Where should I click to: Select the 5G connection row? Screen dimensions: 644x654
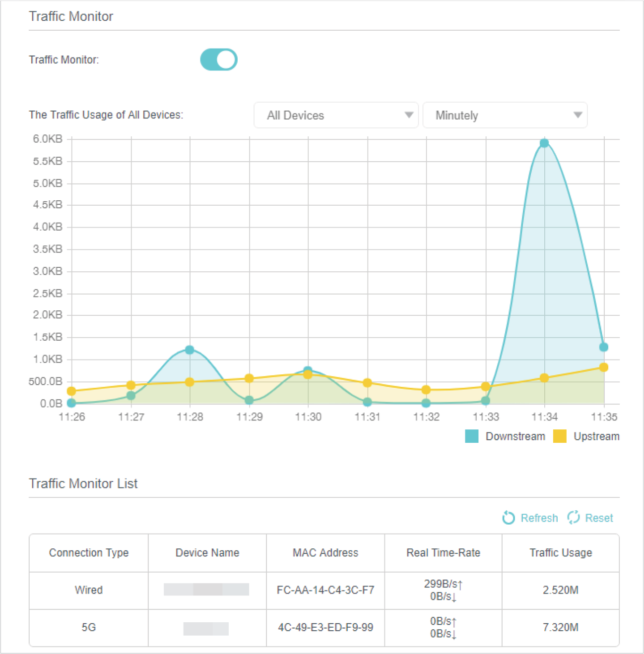click(89, 628)
